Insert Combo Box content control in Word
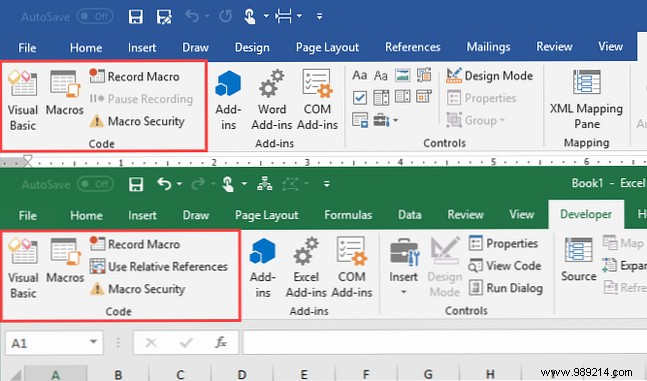 [381, 98]
